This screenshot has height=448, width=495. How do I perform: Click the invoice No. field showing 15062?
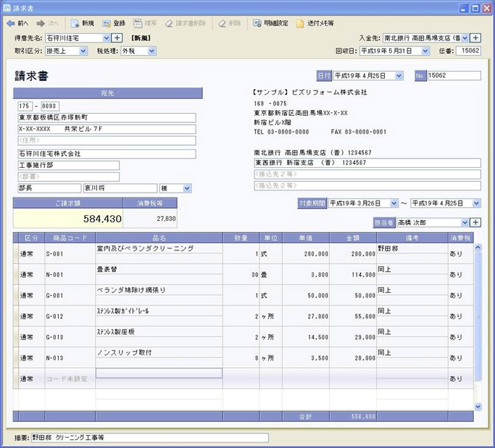click(x=454, y=75)
